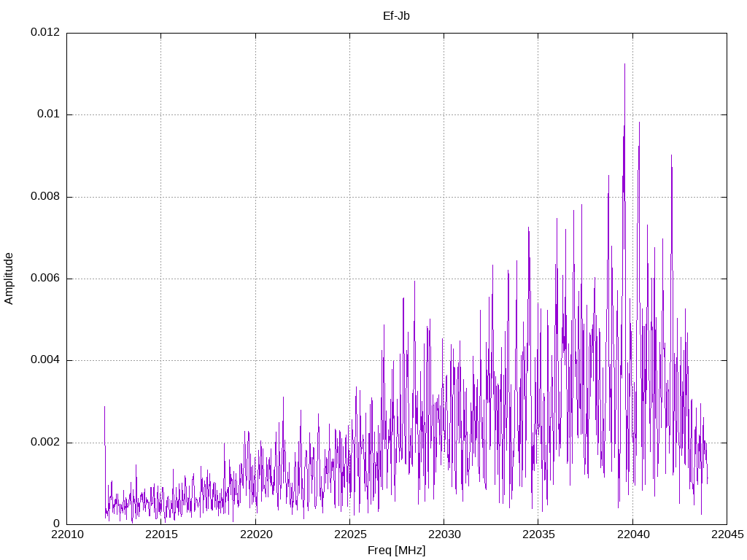The height and width of the screenshot is (560, 747).
Task: Click the initial spike at the trace's left start
Action: coord(104,407)
